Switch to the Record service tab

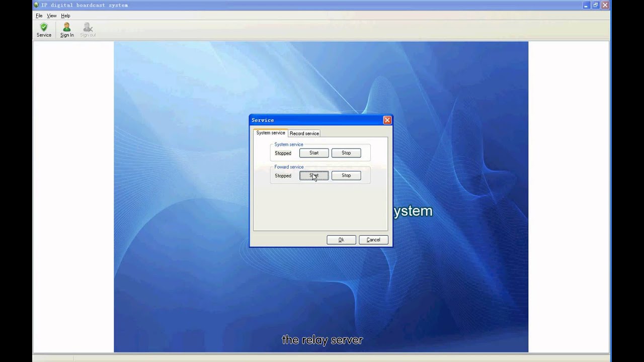pos(304,133)
